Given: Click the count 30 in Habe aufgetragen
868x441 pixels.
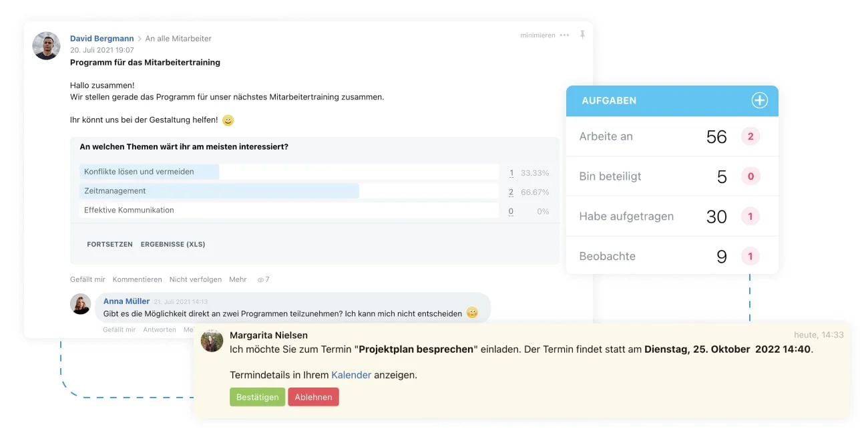Looking at the screenshot, I should (x=716, y=216).
